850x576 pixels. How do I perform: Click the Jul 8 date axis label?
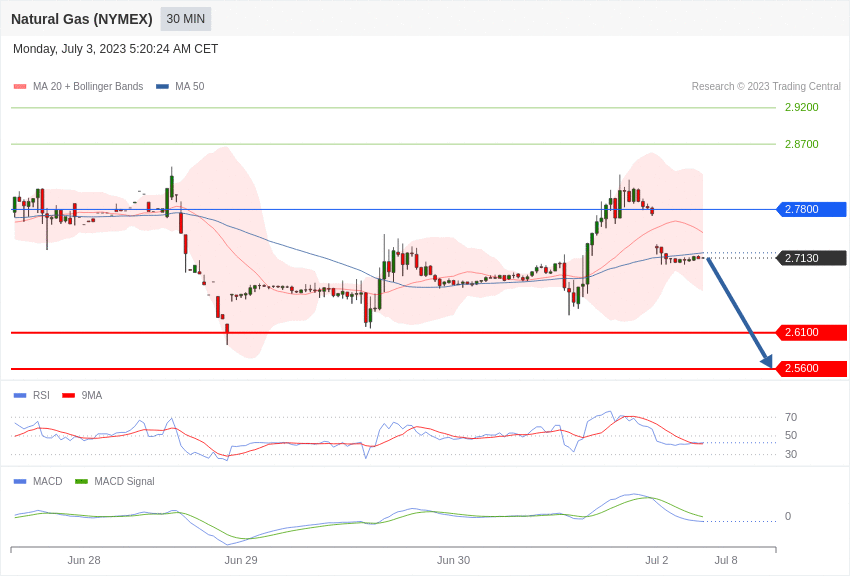[x=726, y=560]
